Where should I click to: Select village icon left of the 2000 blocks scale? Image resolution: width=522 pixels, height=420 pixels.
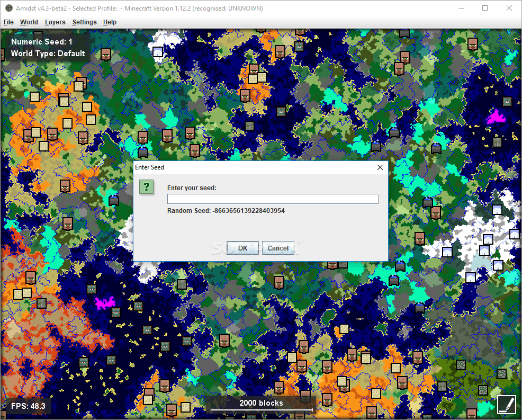click(172, 410)
